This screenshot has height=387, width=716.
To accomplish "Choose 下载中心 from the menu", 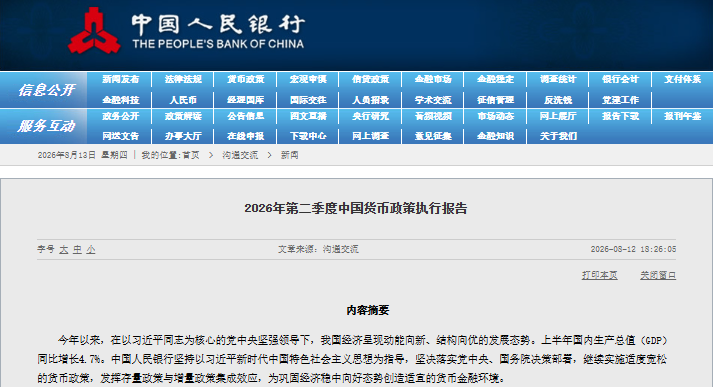I will point(308,136).
